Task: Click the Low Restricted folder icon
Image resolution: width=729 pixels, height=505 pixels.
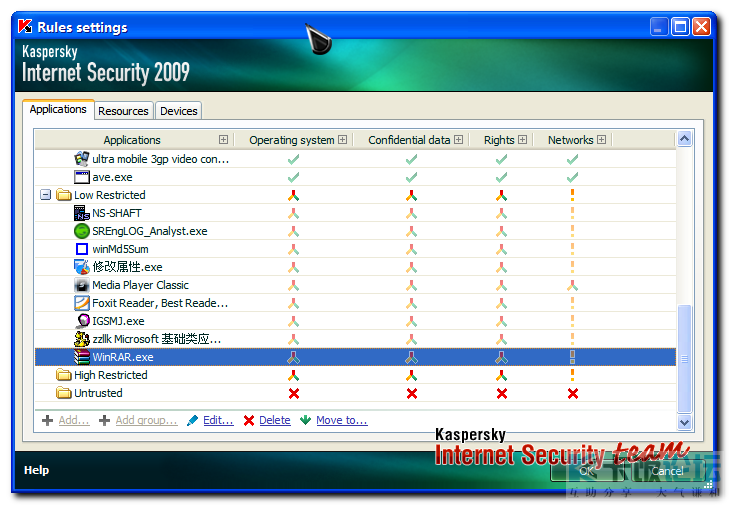Action: tap(64, 195)
